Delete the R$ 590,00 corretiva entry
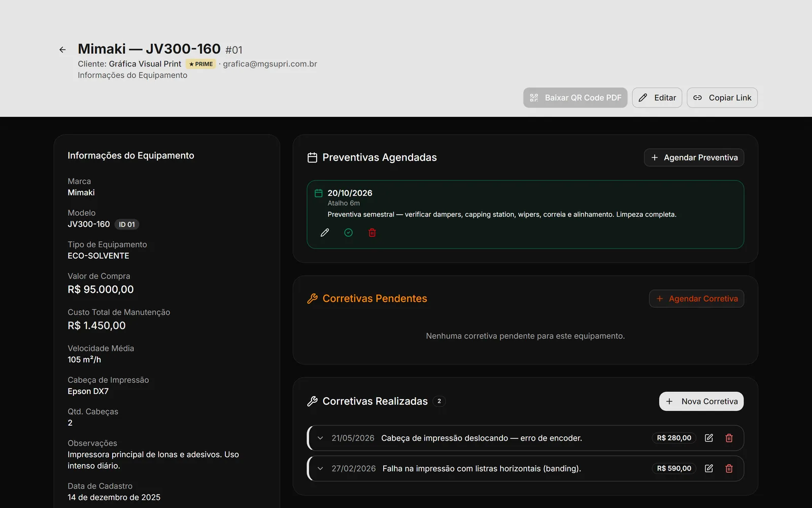 (729, 468)
